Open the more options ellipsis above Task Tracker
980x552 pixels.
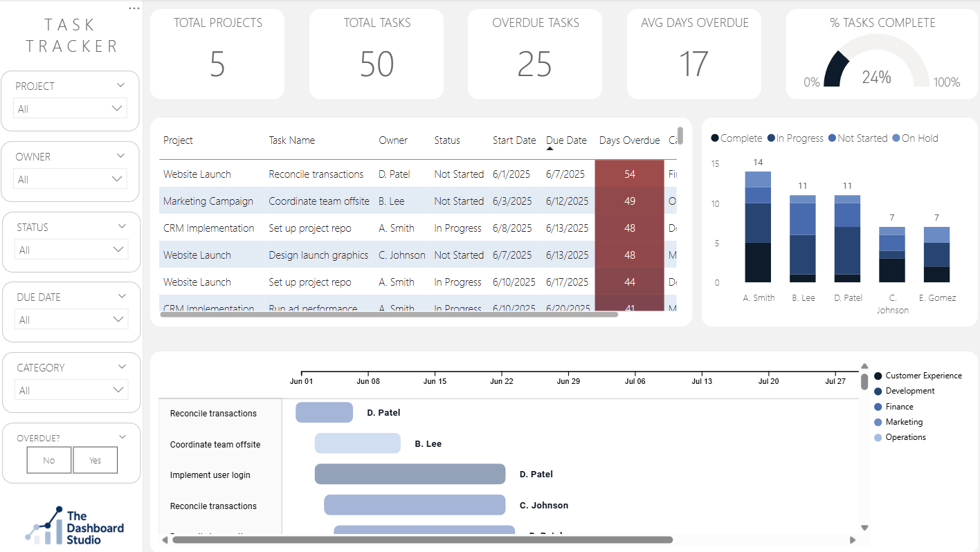(x=134, y=8)
